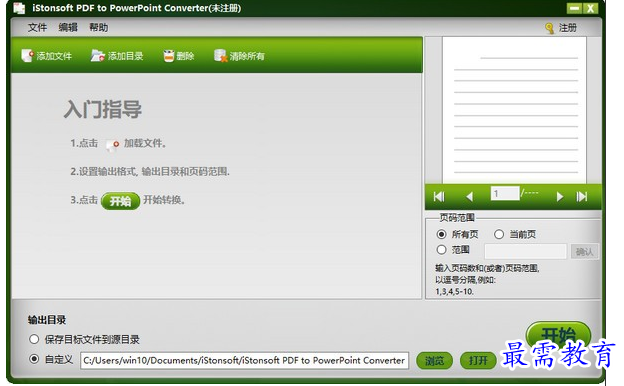Open the 编辑 menu

point(68,27)
